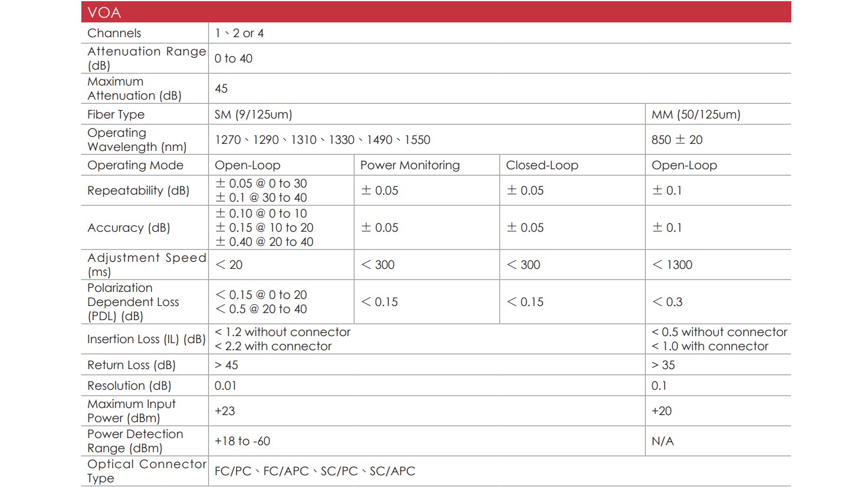This screenshot has height=487, width=868.
Task: Click the MM (50/125um) fiber type cell
Action: pyautogui.click(x=696, y=114)
